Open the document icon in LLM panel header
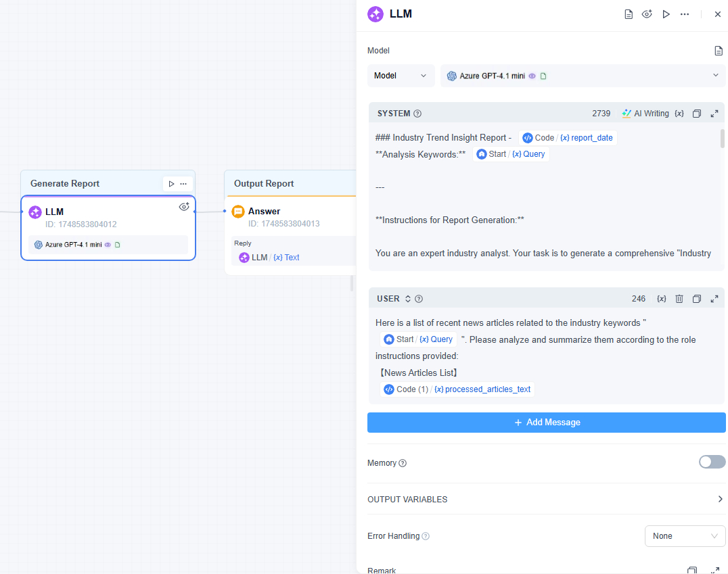Screen dimensions: 728x574 point(629,14)
